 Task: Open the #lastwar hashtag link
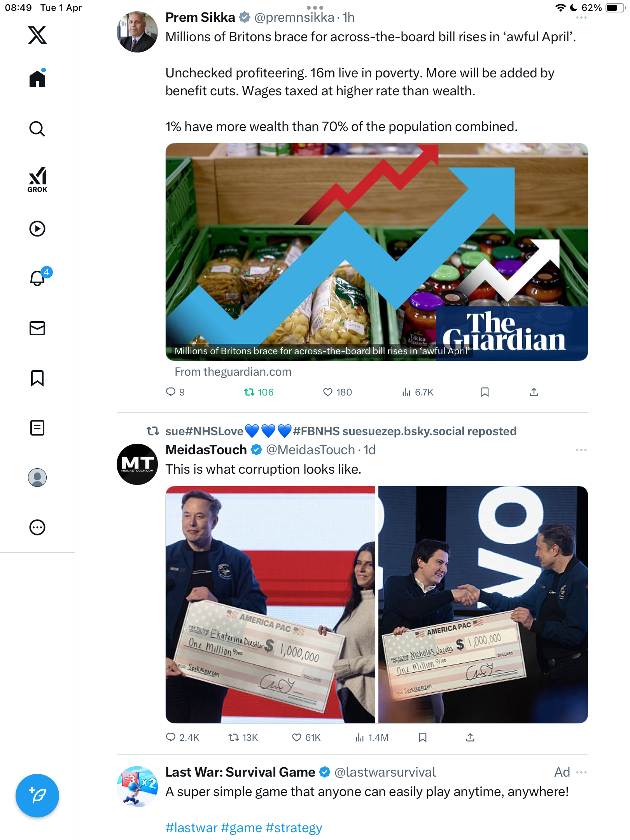tap(191, 828)
